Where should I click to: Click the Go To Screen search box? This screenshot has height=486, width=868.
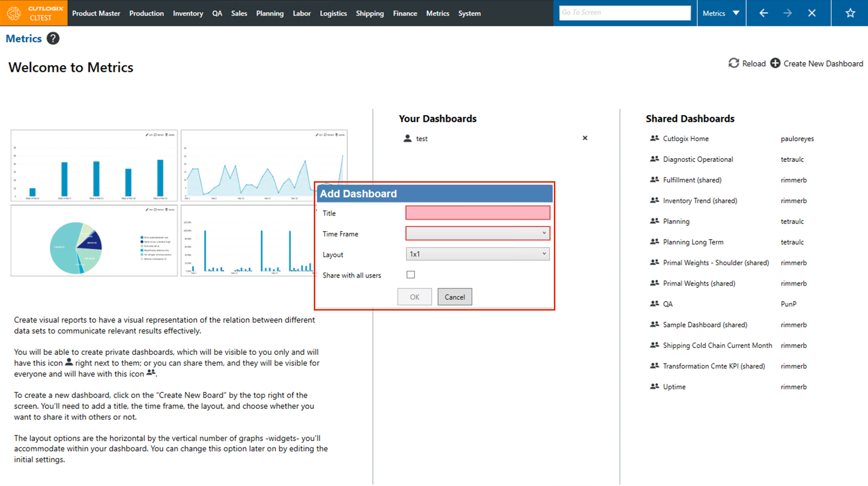click(624, 13)
